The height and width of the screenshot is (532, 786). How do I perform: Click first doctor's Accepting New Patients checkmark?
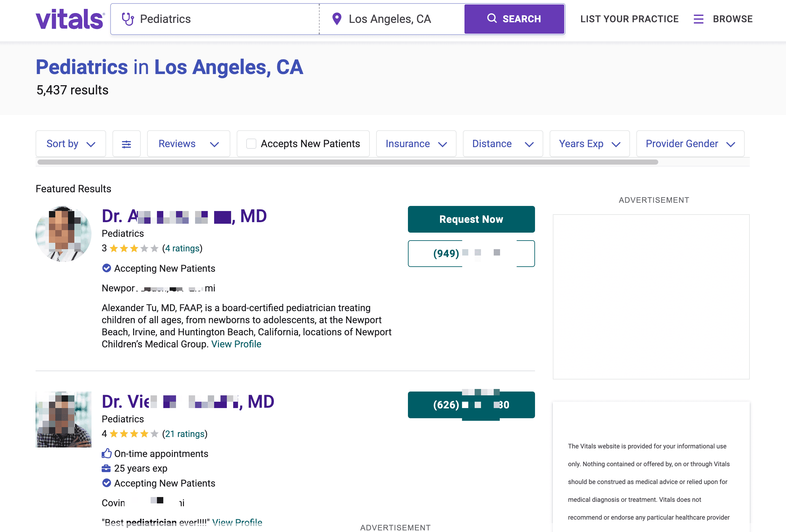(106, 268)
